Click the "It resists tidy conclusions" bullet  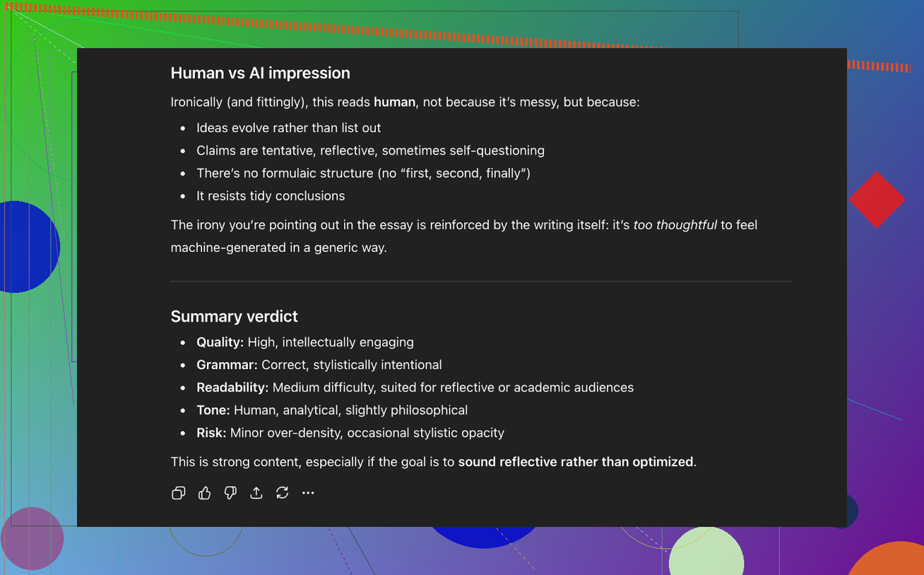point(270,196)
